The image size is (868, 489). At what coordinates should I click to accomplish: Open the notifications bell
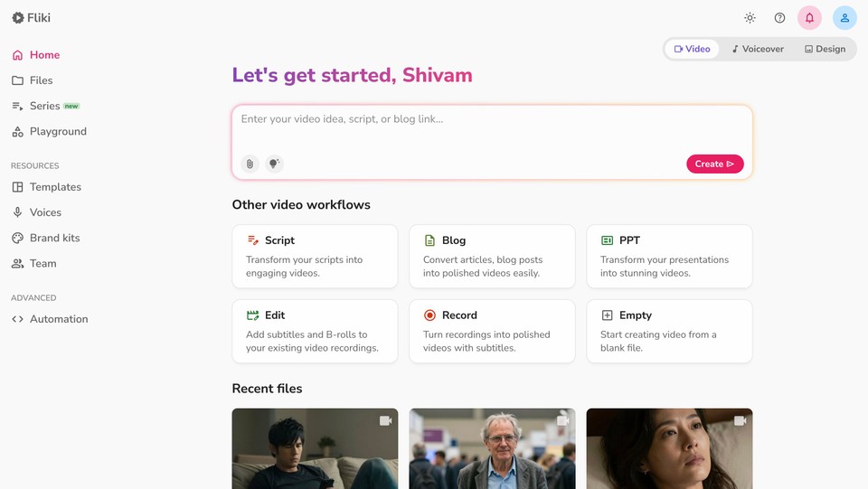click(x=809, y=18)
